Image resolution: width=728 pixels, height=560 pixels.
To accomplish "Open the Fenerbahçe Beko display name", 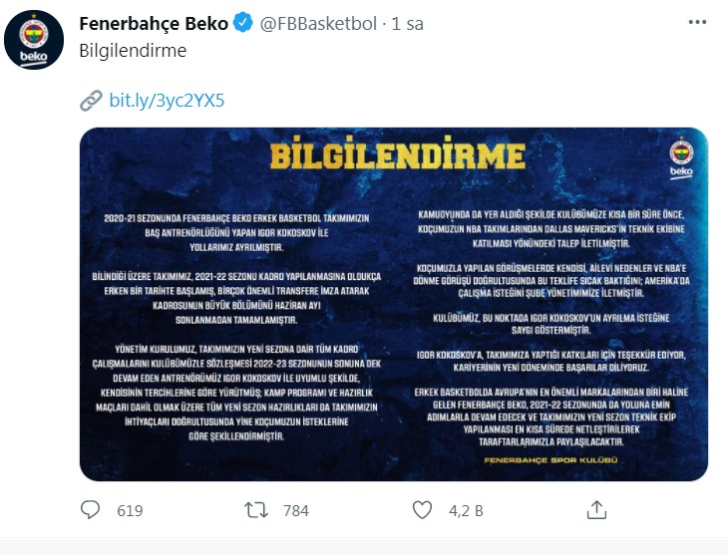I will coord(153,24).
